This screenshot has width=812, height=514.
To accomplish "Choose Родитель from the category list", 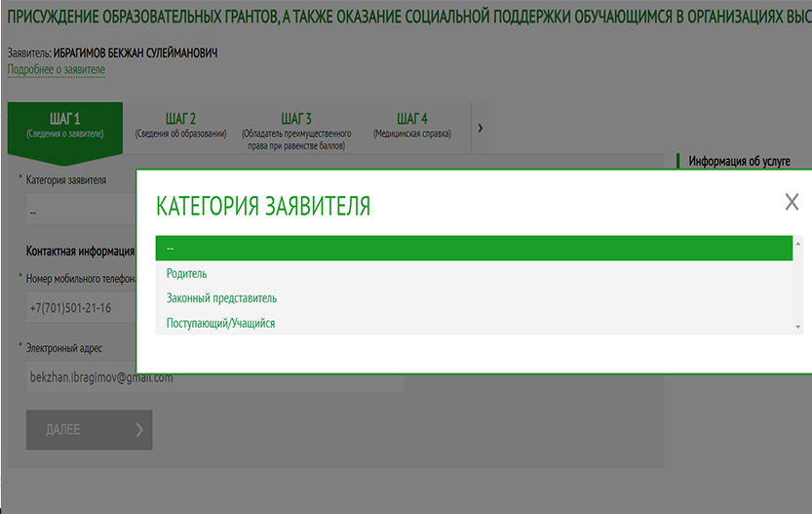I will (x=186, y=274).
